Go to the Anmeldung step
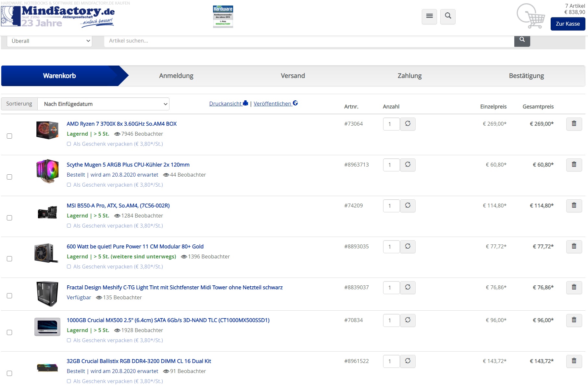Viewport: 588px width, 386px height. [x=176, y=76]
